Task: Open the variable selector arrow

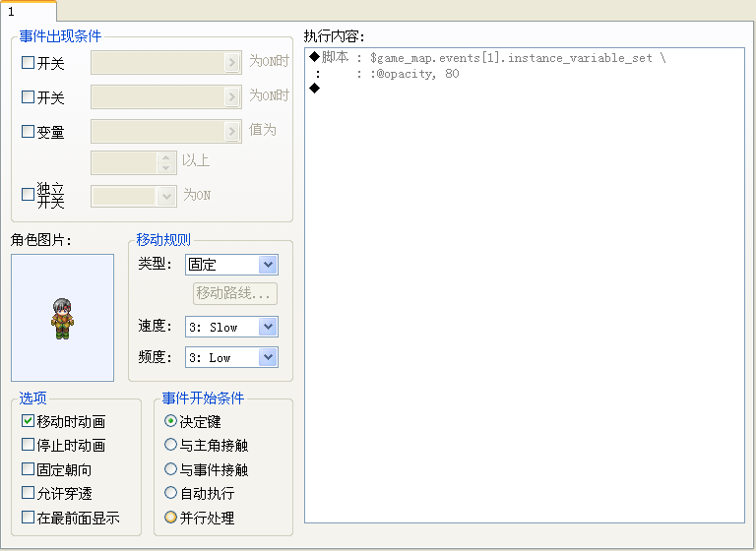Action: [232, 131]
